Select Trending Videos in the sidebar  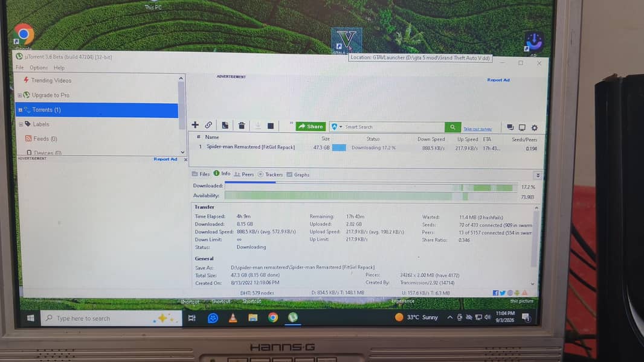(51, 80)
